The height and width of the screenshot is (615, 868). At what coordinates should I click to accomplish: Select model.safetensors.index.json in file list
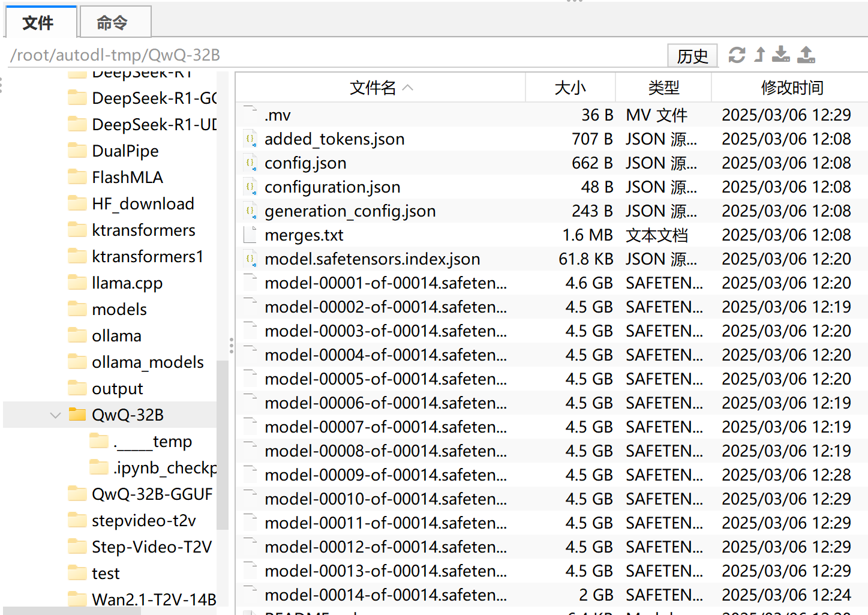point(373,259)
